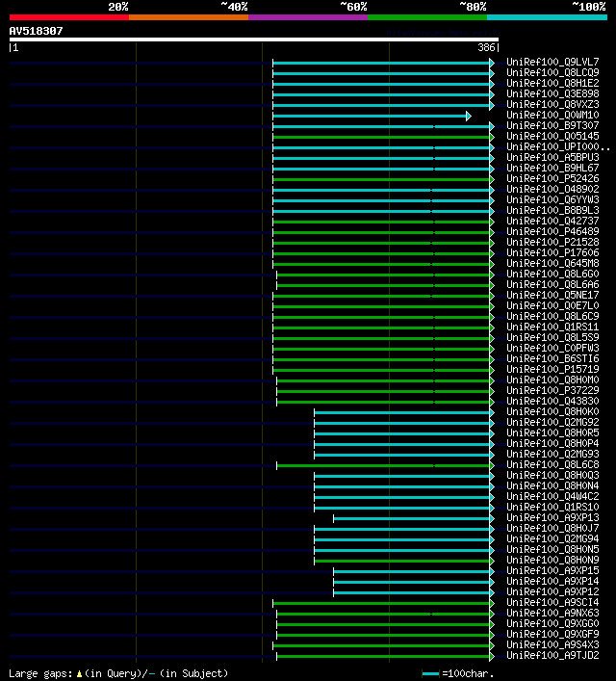
Task: Select label UniRef100_Q8L6G0
Action: click(x=552, y=274)
